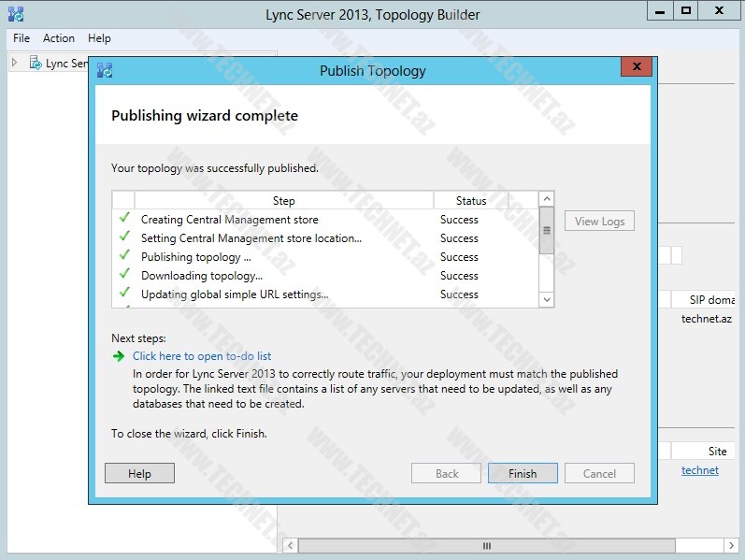Click the checkmark for Updating global simple URL settings

click(124, 292)
